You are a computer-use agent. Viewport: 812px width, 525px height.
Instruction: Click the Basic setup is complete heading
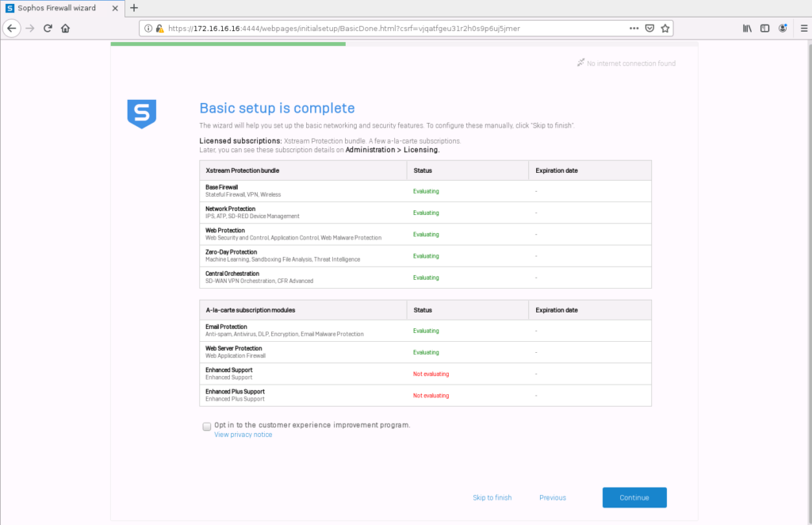point(277,108)
